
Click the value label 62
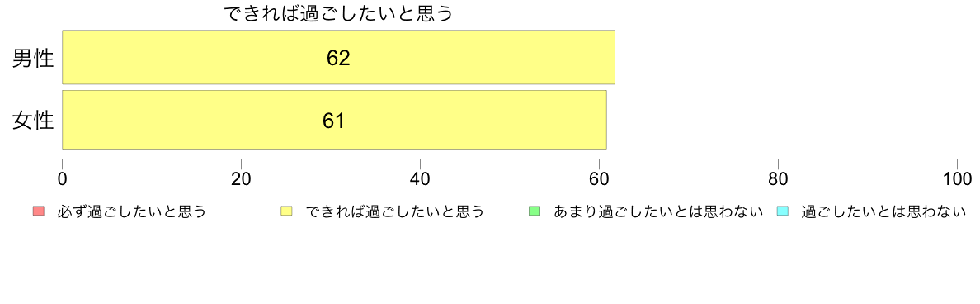point(338,58)
